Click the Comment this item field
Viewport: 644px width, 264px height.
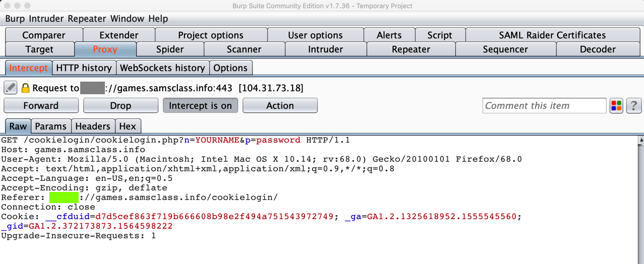coord(544,106)
